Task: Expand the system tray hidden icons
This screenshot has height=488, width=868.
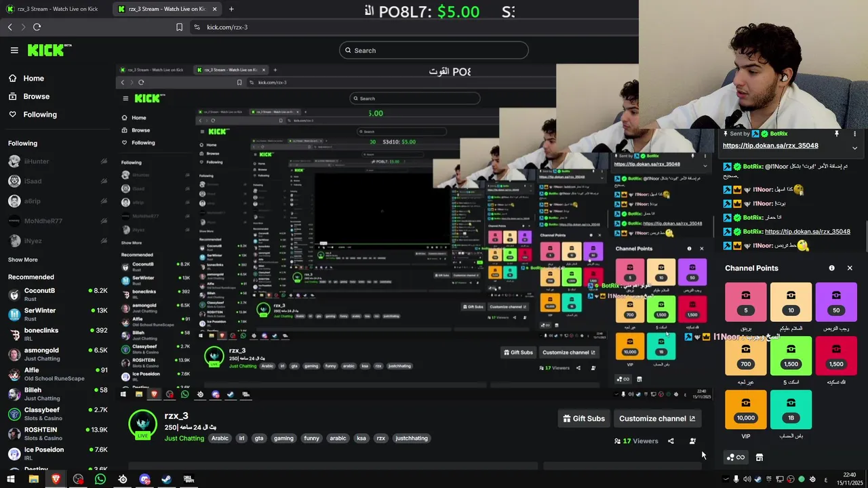Action: point(726,479)
